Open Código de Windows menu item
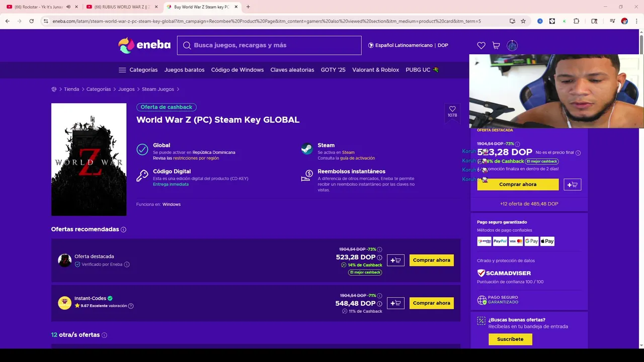644x362 pixels. pyautogui.click(x=237, y=70)
